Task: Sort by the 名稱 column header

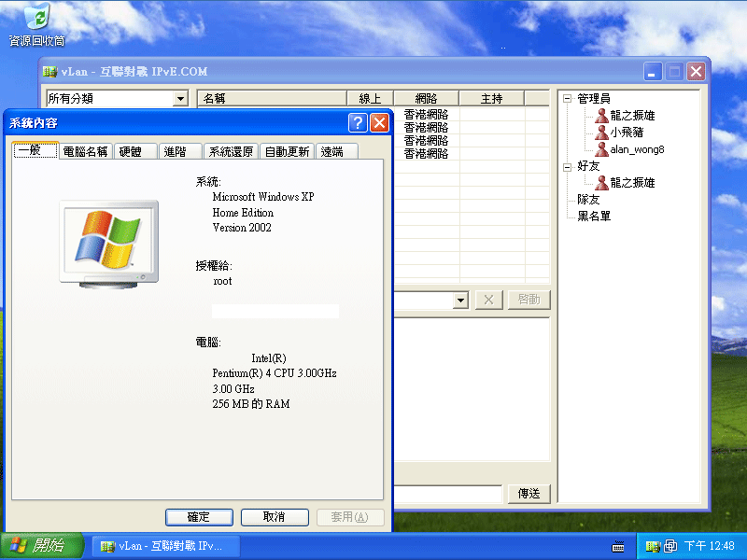Action: (x=272, y=99)
